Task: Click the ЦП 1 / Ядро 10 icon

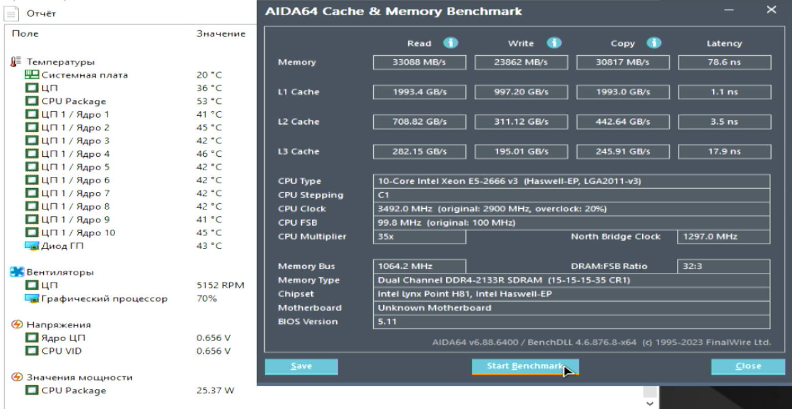Action: [32, 233]
